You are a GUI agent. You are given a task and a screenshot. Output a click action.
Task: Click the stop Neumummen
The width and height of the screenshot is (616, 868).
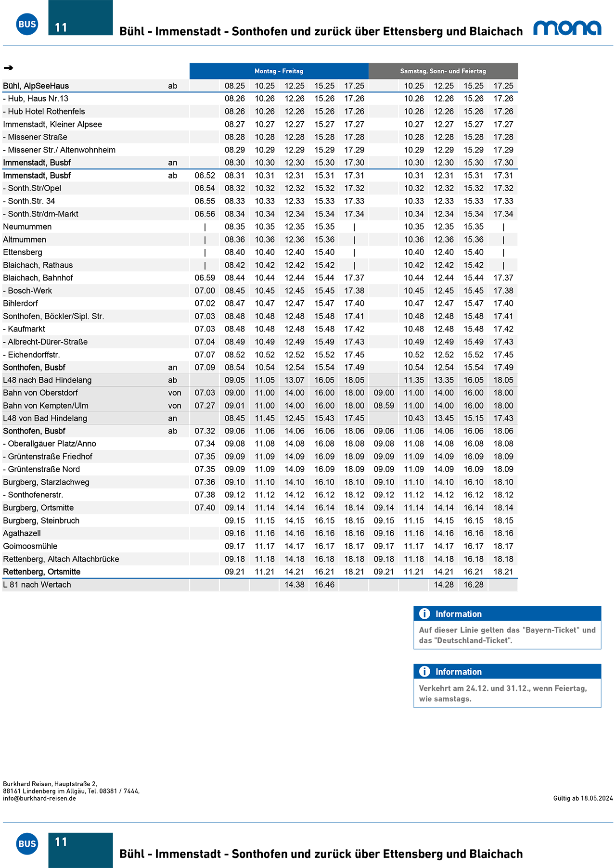tap(27, 226)
